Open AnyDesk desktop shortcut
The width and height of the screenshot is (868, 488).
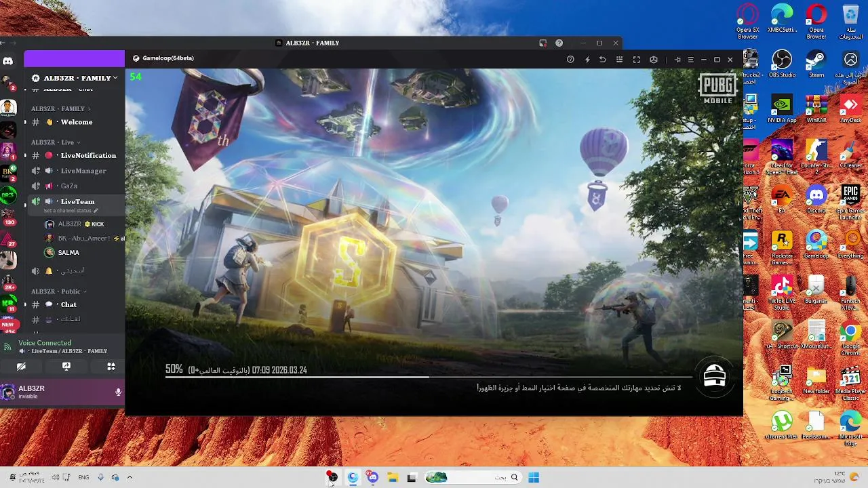850,108
